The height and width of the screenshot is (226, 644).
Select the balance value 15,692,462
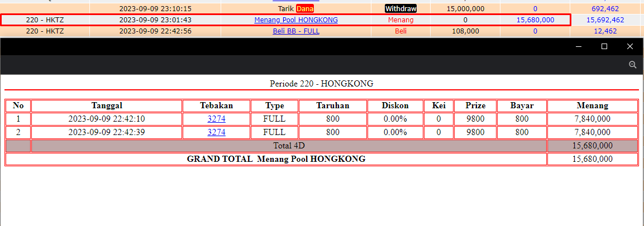pyautogui.click(x=605, y=20)
